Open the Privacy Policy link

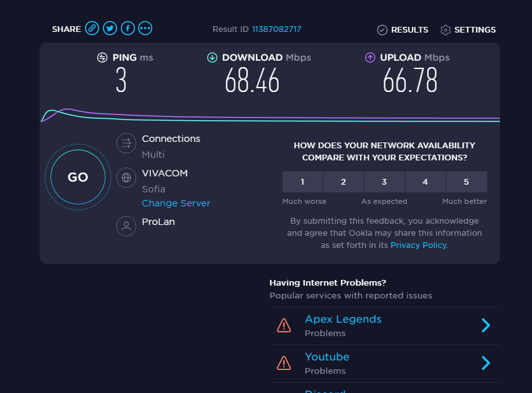(418, 245)
